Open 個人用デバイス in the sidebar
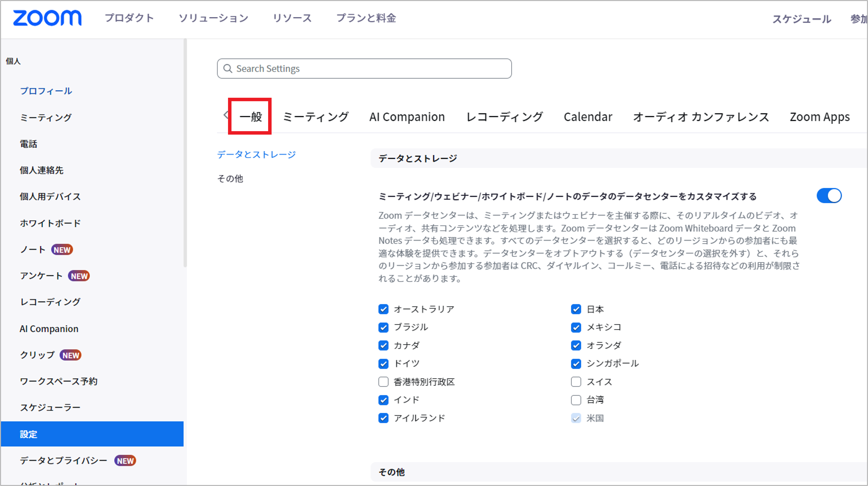Screen dimensions: 868x486 pyautogui.click(x=50, y=197)
